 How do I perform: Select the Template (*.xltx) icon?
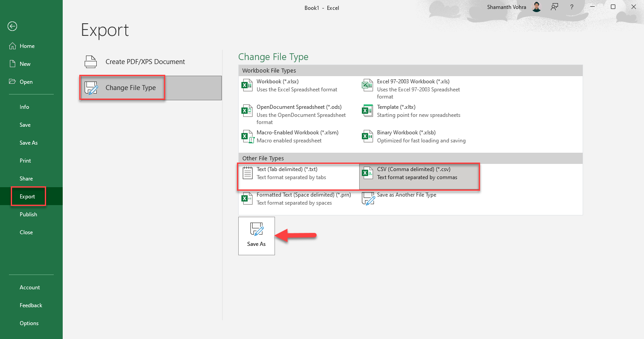[x=368, y=111]
